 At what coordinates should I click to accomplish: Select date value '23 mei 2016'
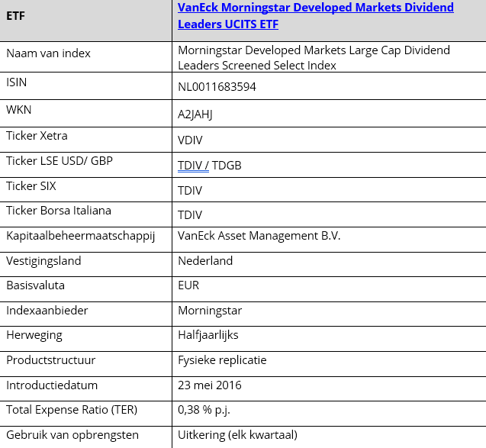pyautogui.click(x=210, y=385)
